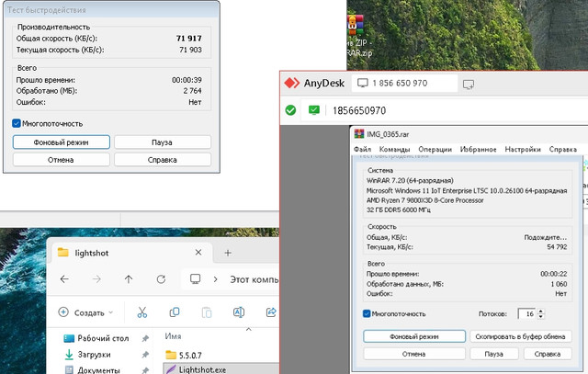Open Файл menu in WinRAR
This screenshot has width=588, height=374.
[x=362, y=149]
